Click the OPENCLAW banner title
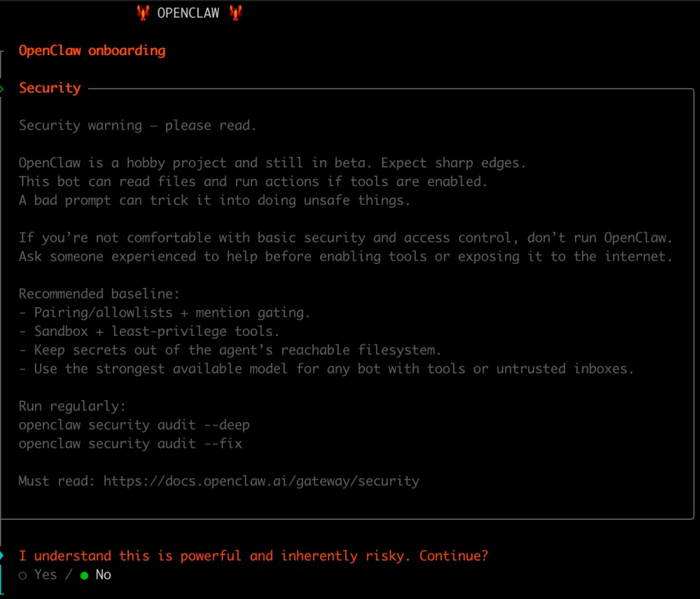 click(188, 13)
